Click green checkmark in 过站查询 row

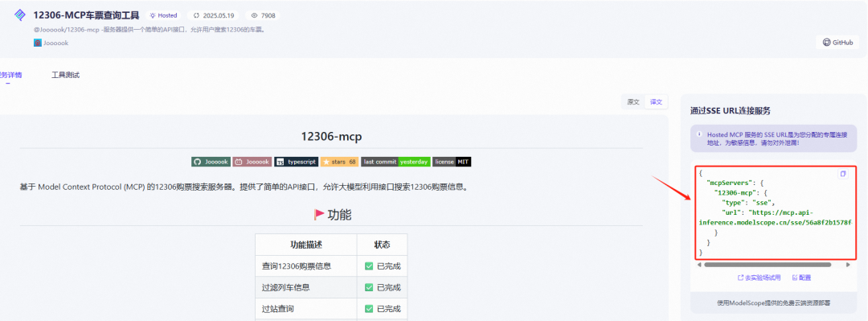(369, 309)
